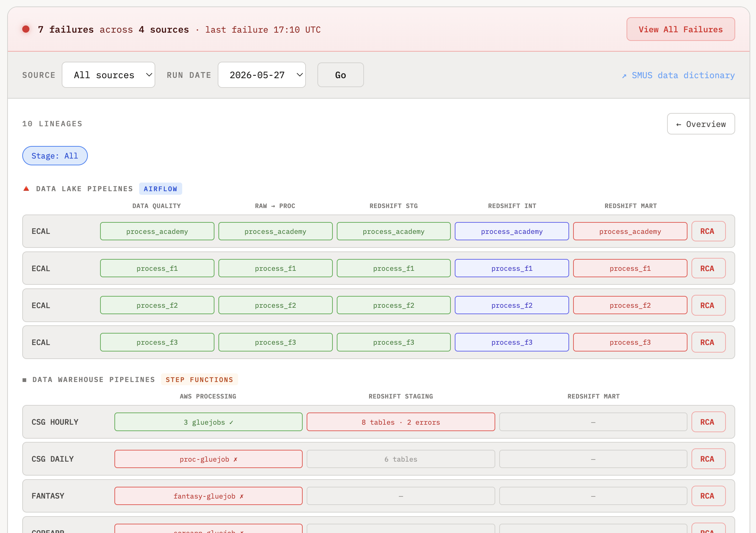Open the failed fantasy-gluejob stage

208,496
